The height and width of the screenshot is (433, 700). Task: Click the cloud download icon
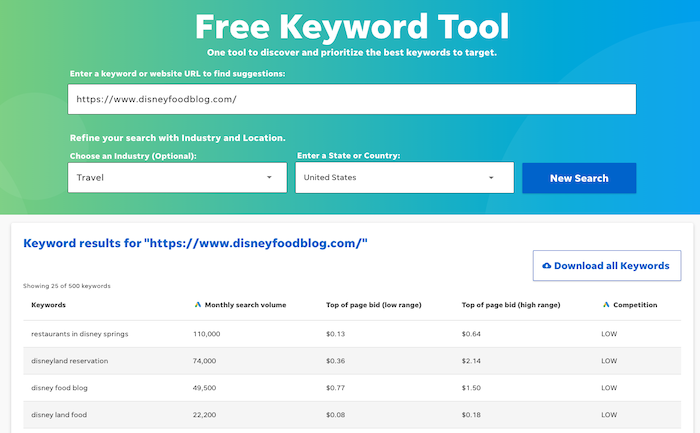coord(546,266)
